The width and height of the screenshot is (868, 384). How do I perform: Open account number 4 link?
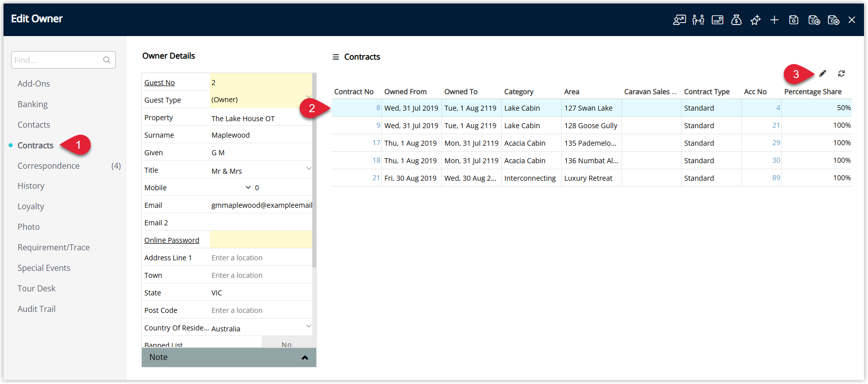[778, 108]
